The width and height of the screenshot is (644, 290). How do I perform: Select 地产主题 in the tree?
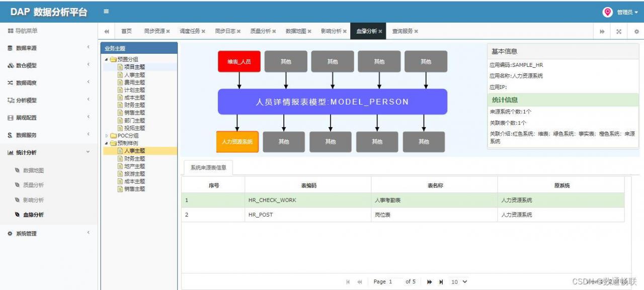click(134, 166)
